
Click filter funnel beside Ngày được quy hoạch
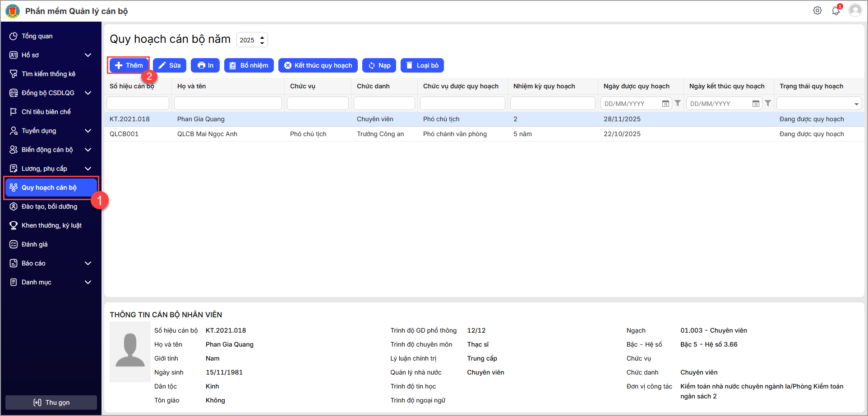click(678, 103)
